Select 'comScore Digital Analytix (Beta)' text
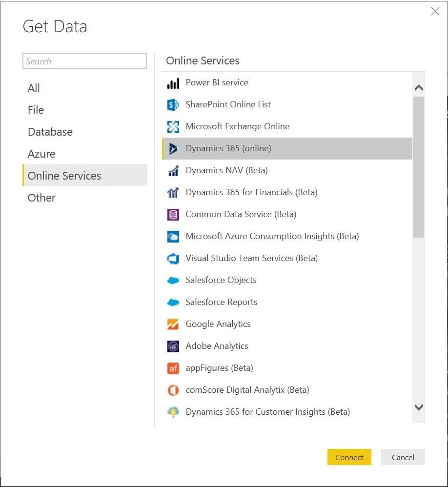Image resolution: width=448 pixels, height=487 pixels. tap(247, 390)
